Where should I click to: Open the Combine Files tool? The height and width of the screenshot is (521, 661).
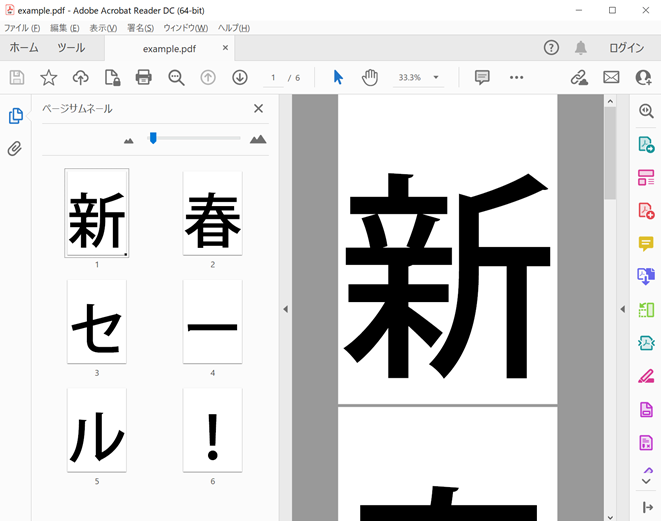(646, 277)
